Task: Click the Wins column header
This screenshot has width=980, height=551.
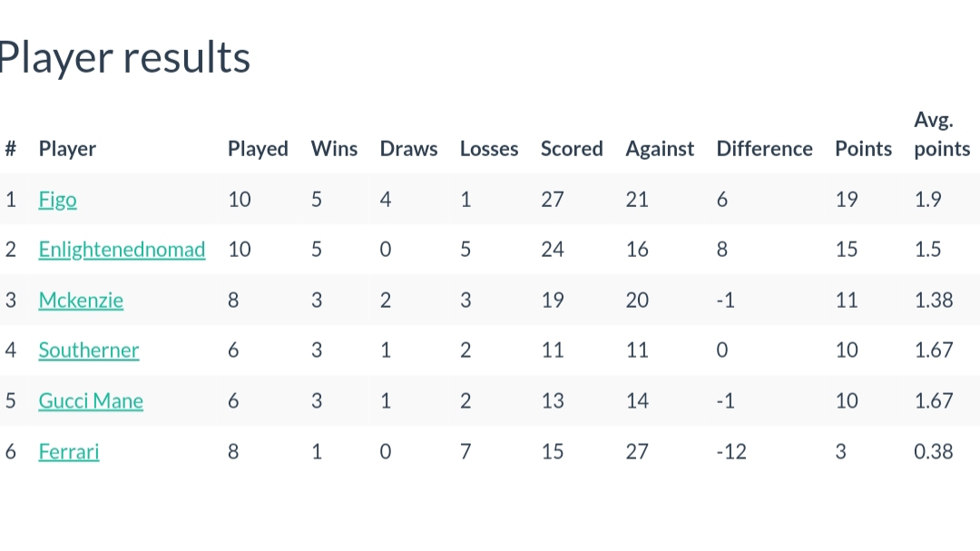Action: tap(334, 149)
